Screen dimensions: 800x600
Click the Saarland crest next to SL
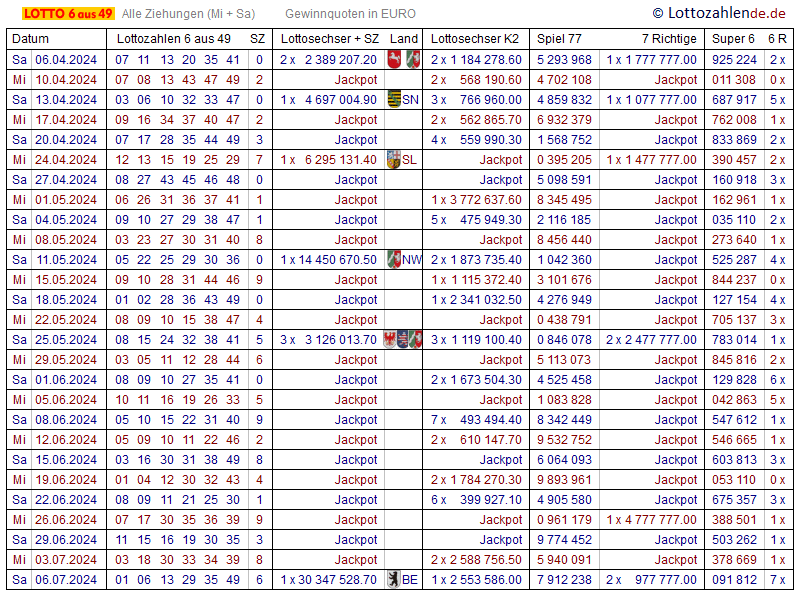point(393,159)
